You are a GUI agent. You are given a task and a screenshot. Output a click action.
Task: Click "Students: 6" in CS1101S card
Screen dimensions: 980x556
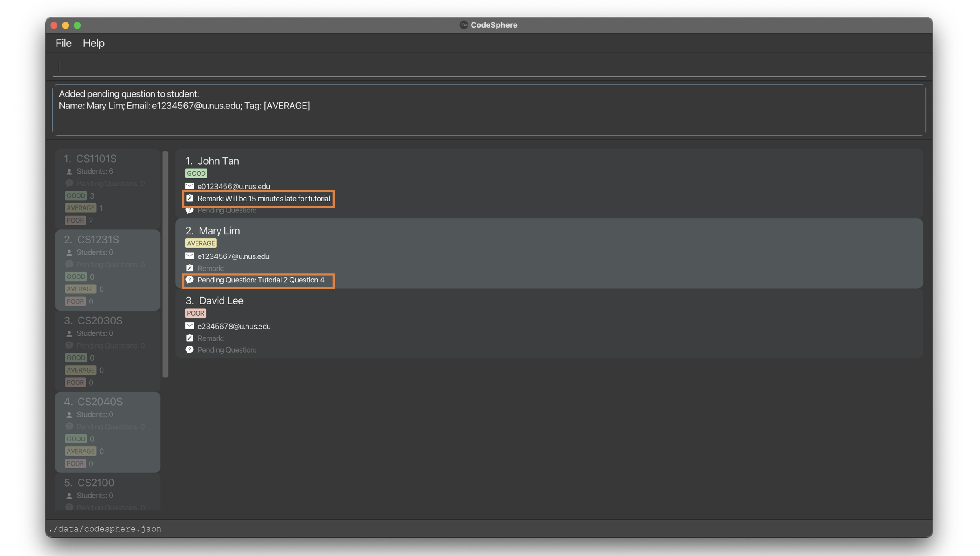click(x=95, y=172)
